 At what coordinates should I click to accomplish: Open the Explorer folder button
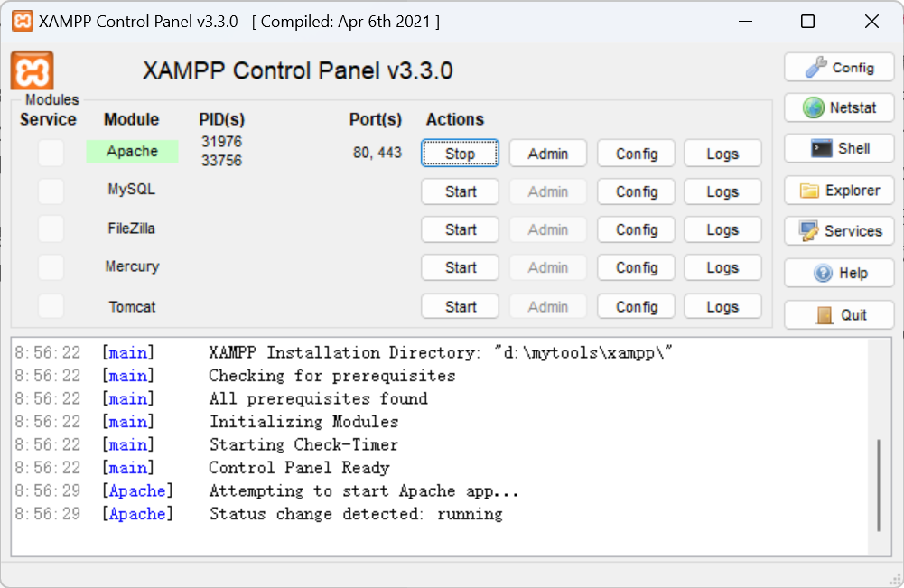[x=840, y=191]
